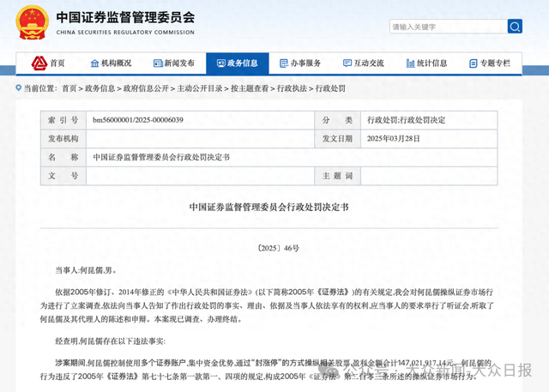Click the red home icon beside 首页
Image resolution: width=549 pixels, height=392 pixels.
click(x=39, y=63)
